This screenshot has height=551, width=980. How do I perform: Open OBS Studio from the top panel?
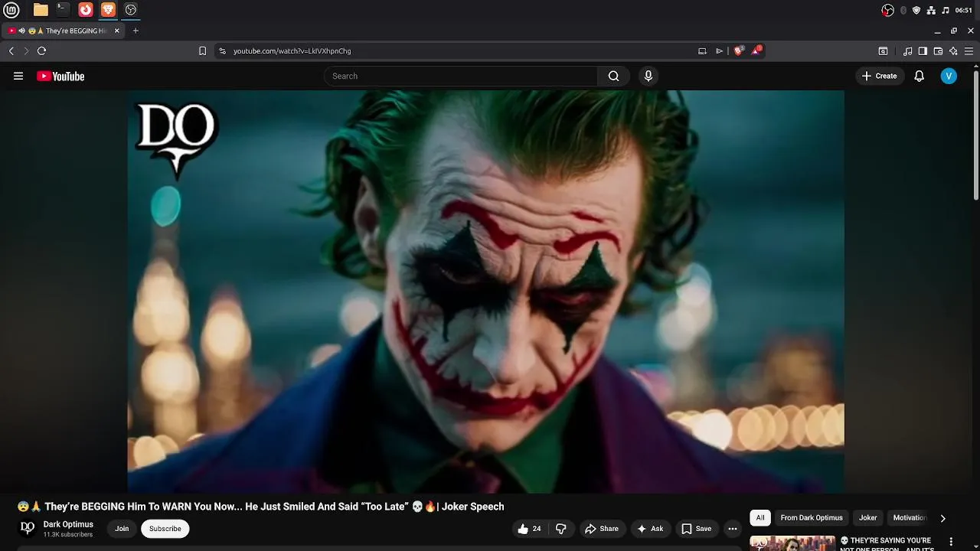(x=131, y=10)
